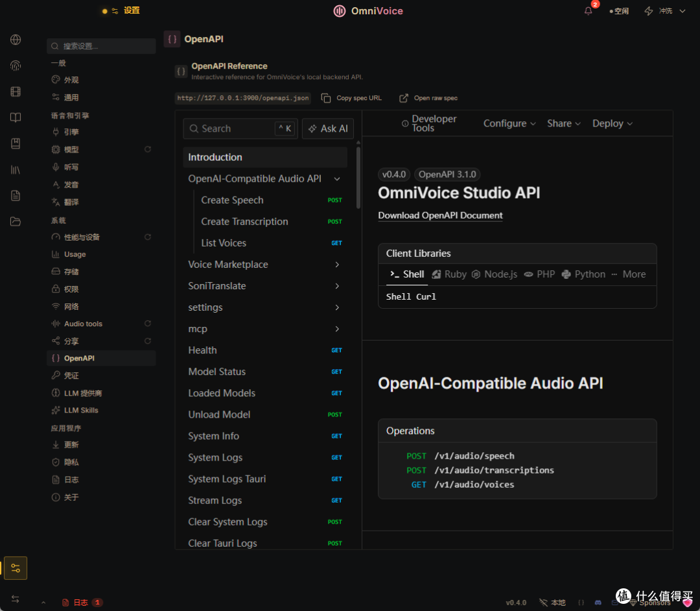This screenshot has height=611, width=700.
Task: Select the PHP client library tab
Action: point(539,274)
